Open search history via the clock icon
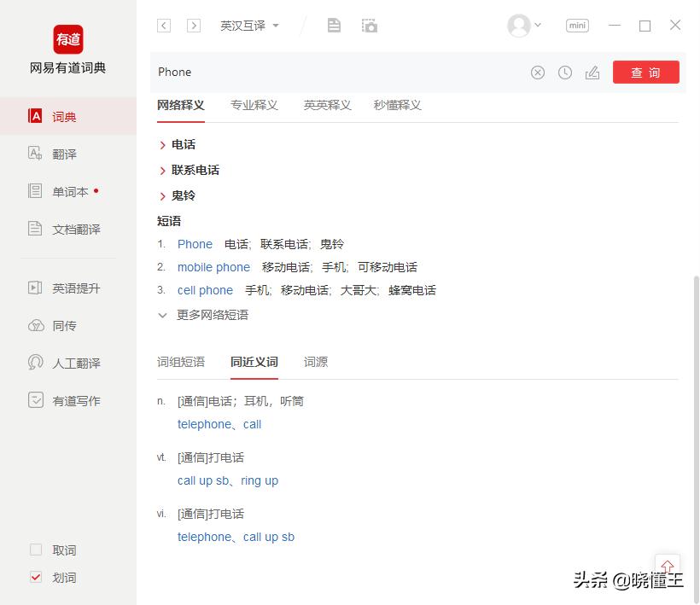 click(565, 73)
